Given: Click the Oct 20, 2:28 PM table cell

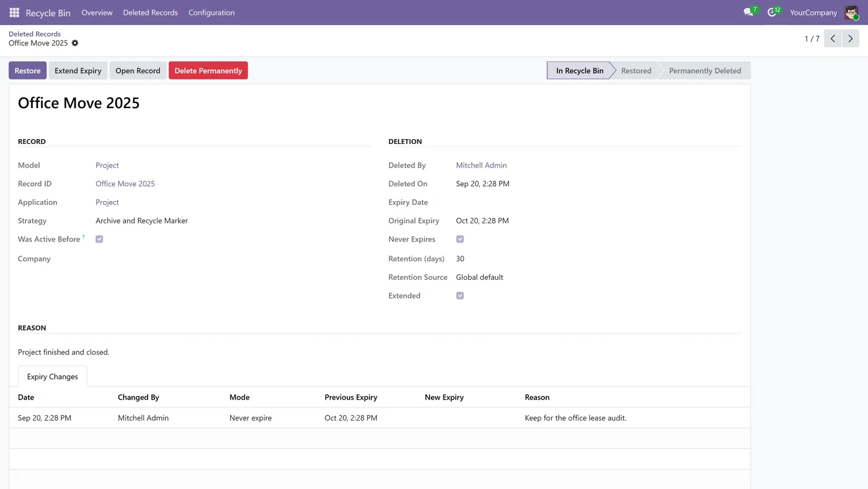Looking at the screenshot, I should 351,418.
